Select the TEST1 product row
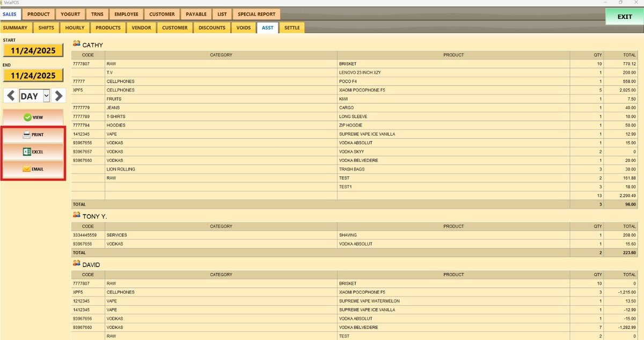The width and height of the screenshot is (644, 340). (x=354, y=187)
